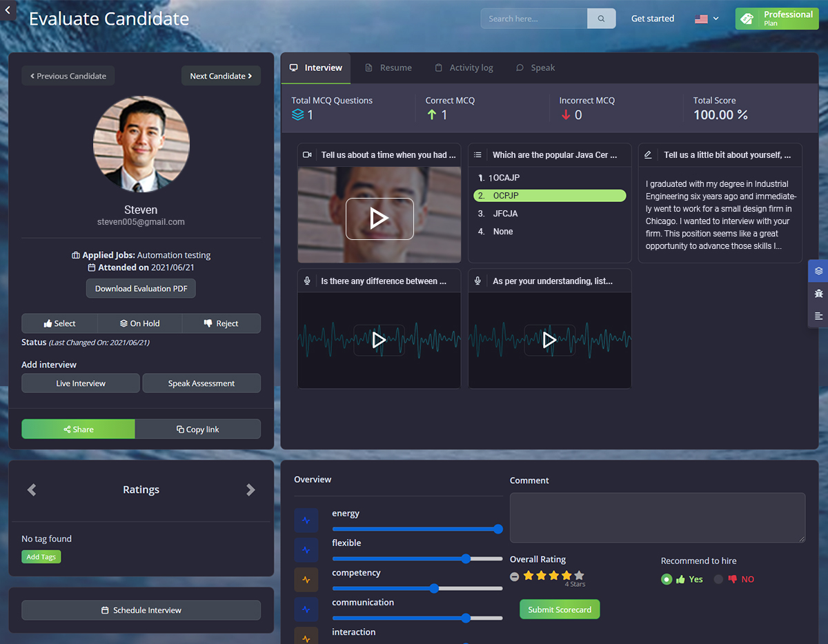
Task: Click the pulse icon next to communication
Action: click(x=306, y=610)
